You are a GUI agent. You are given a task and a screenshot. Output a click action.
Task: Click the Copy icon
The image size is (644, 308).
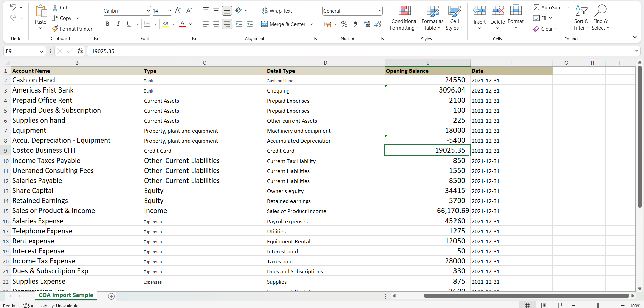pyautogui.click(x=55, y=18)
